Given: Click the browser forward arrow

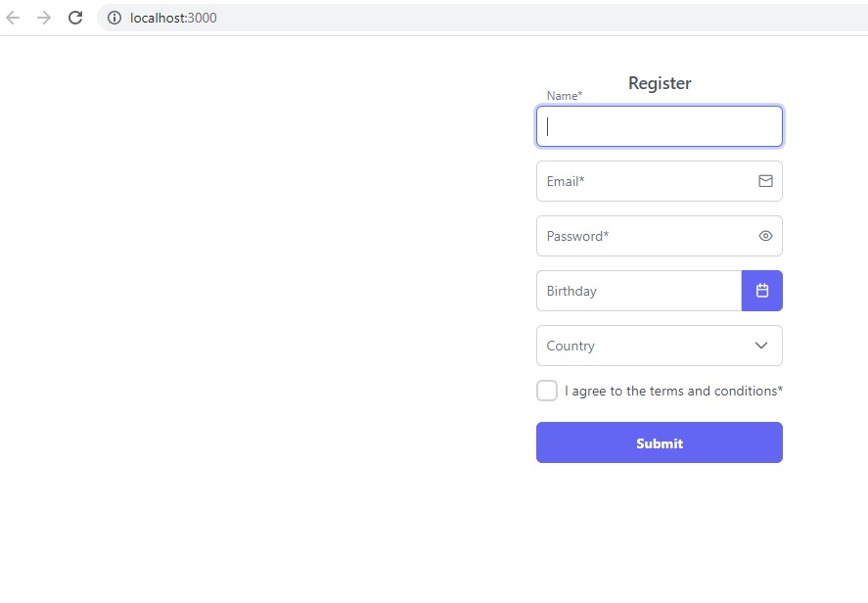Looking at the screenshot, I should coord(44,18).
